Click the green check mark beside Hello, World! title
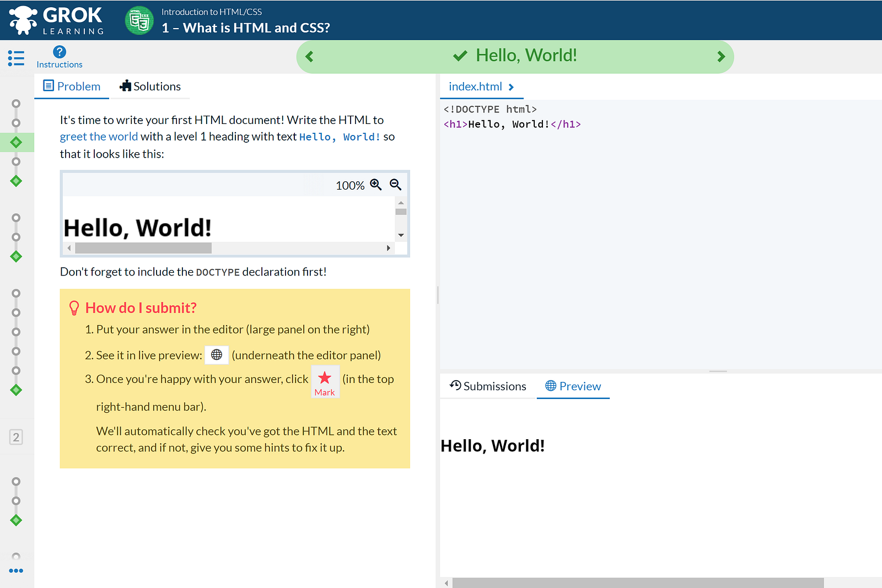Viewport: 882px width, 588px height. point(460,56)
